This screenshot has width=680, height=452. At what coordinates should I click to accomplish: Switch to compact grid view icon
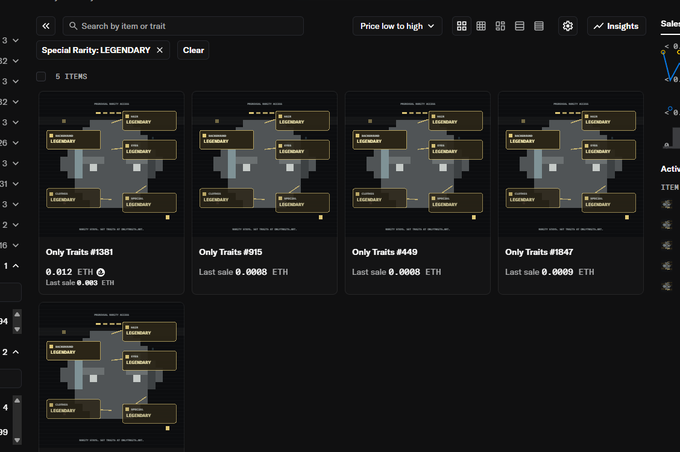[x=481, y=26]
